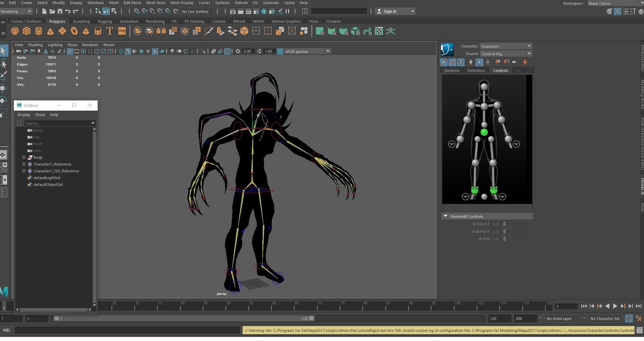Toggle Show/Hide Skeleton in HumanIK
Screen dimensions: 644x341
[x=444, y=62]
